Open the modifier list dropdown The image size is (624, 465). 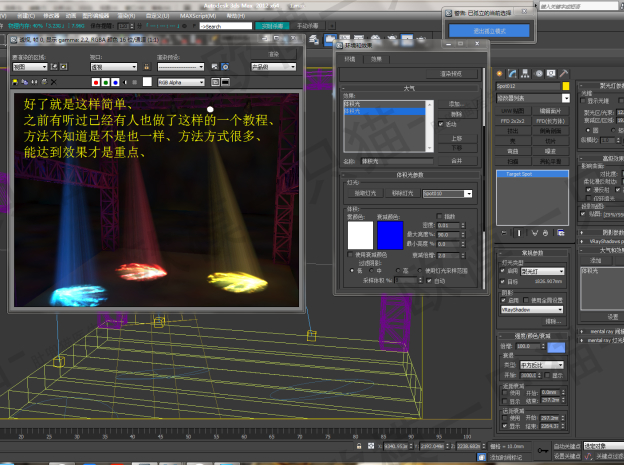pyautogui.click(x=533, y=98)
